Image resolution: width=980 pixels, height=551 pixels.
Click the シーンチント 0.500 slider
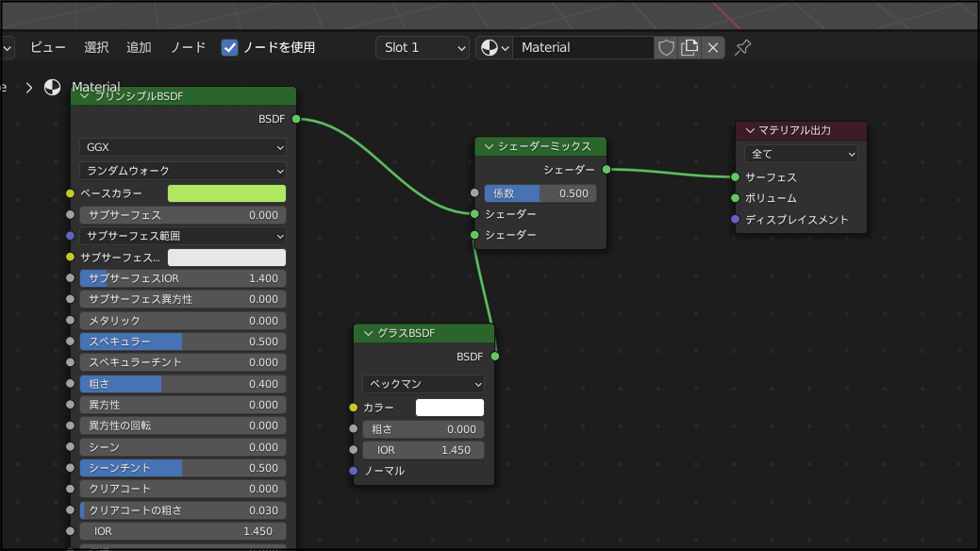(182, 468)
